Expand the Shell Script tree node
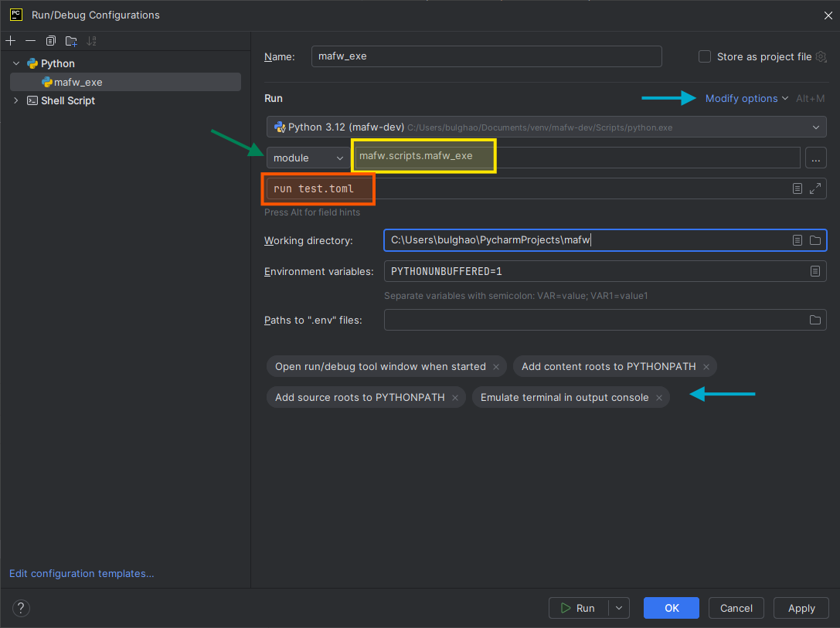The height and width of the screenshot is (628, 840). (16, 100)
